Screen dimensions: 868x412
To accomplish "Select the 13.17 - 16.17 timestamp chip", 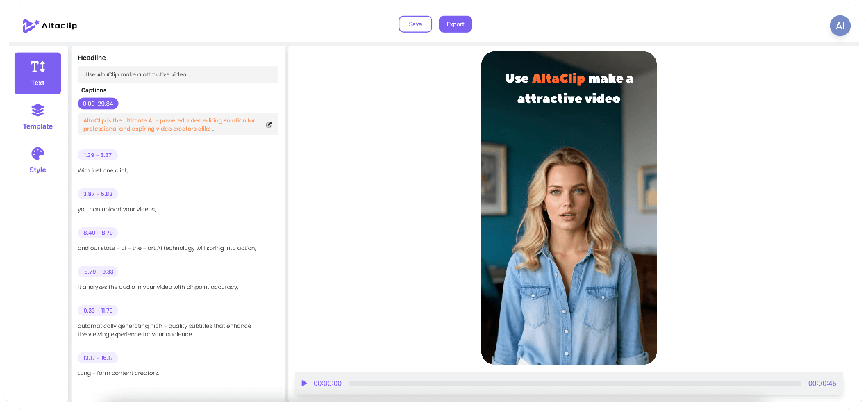I will pos(98,358).
